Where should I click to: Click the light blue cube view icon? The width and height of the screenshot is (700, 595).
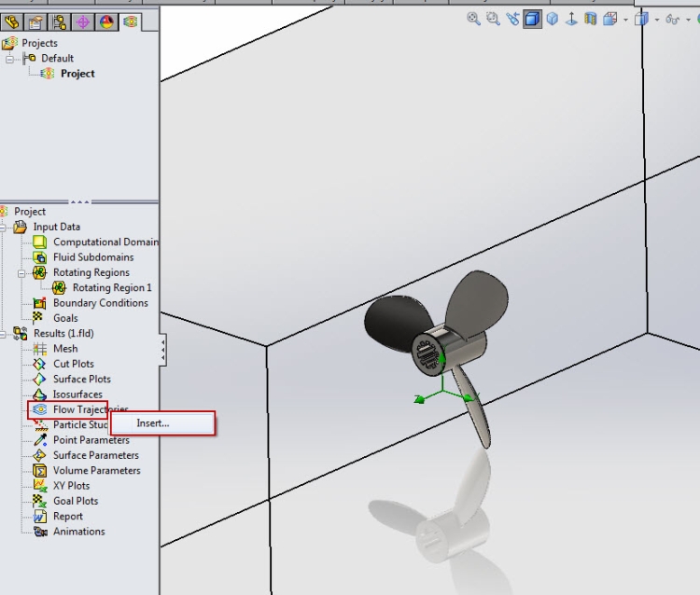[553, 19]
